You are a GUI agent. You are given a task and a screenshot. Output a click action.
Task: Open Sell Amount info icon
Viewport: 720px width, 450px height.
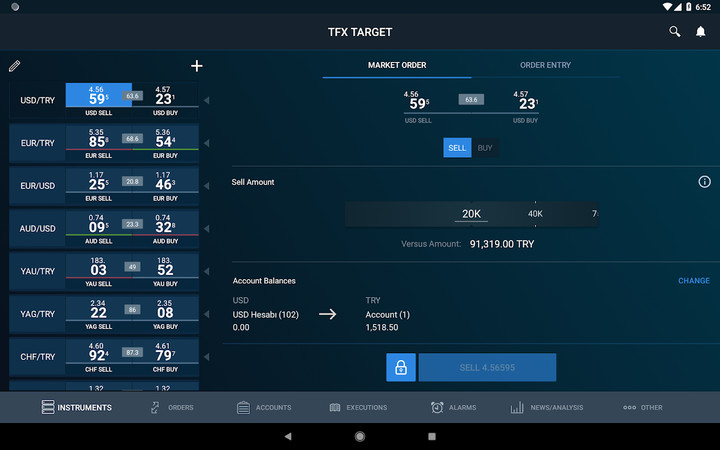pyautogui.click(x=704, y=182)
